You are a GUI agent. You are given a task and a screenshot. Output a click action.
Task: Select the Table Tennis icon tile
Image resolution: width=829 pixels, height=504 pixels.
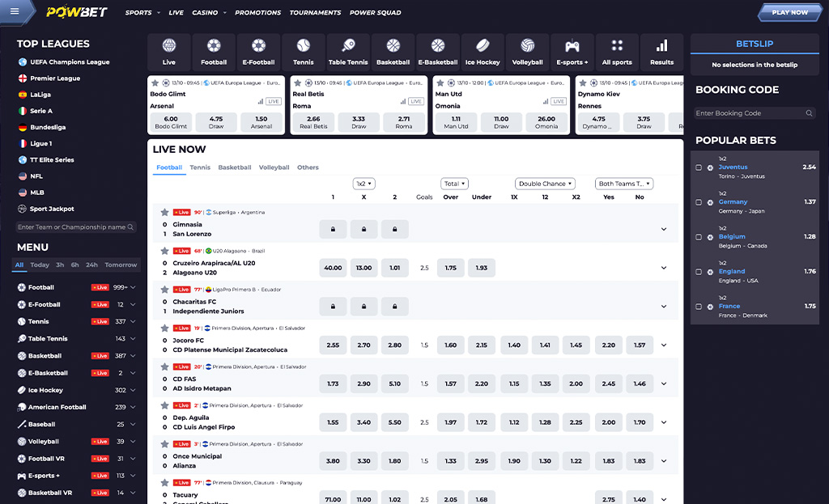pyautogui.click(x=348, y=53)
